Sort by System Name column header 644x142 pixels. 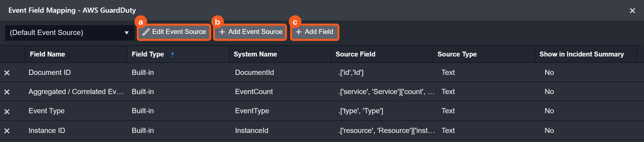coord(255,54)
